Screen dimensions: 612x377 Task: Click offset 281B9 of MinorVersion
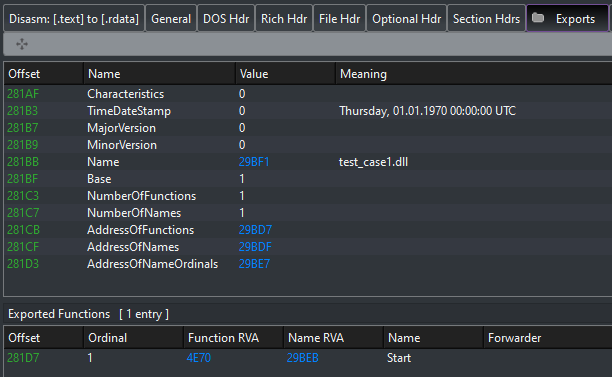click(x=23, y=145)
